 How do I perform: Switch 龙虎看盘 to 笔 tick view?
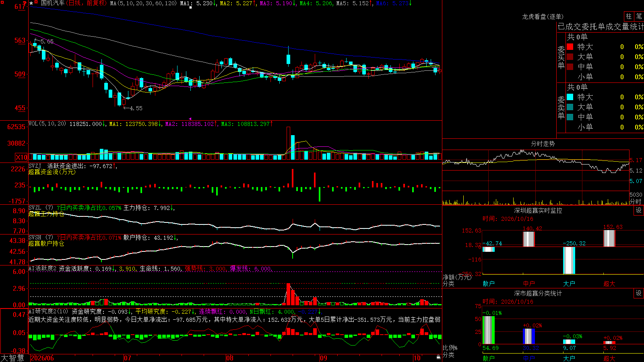click(639, 16)
